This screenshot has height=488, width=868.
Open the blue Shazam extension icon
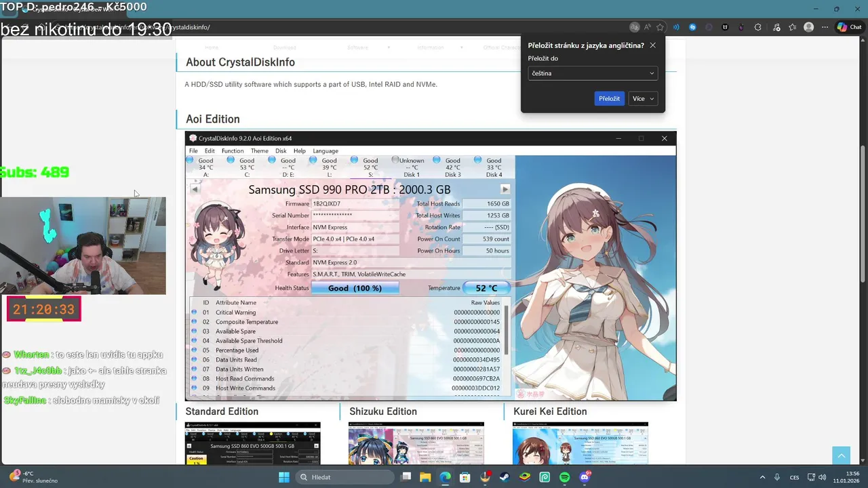[x=692, y=27]
